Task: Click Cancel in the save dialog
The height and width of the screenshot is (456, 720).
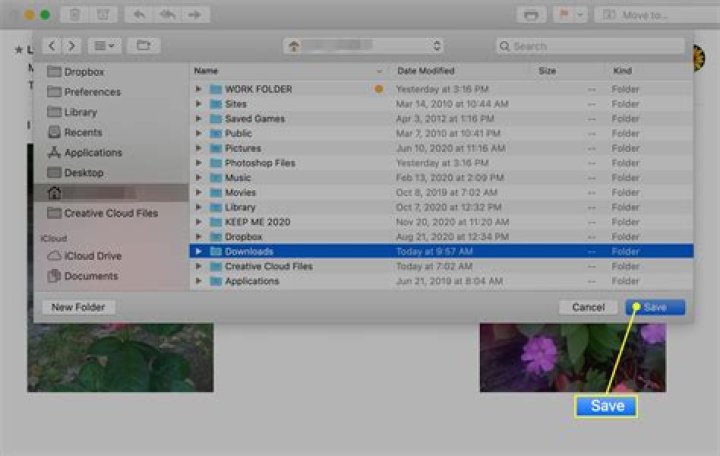Action: click(x=588, y=307)
